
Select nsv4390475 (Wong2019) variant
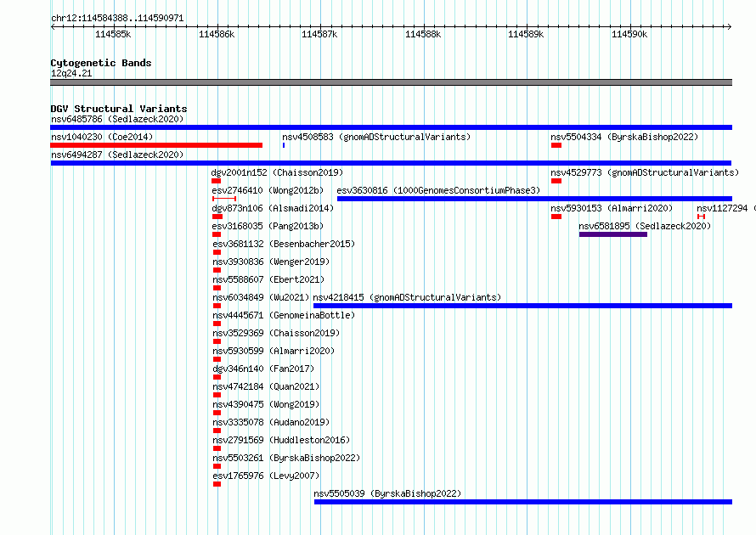(266, 404)
